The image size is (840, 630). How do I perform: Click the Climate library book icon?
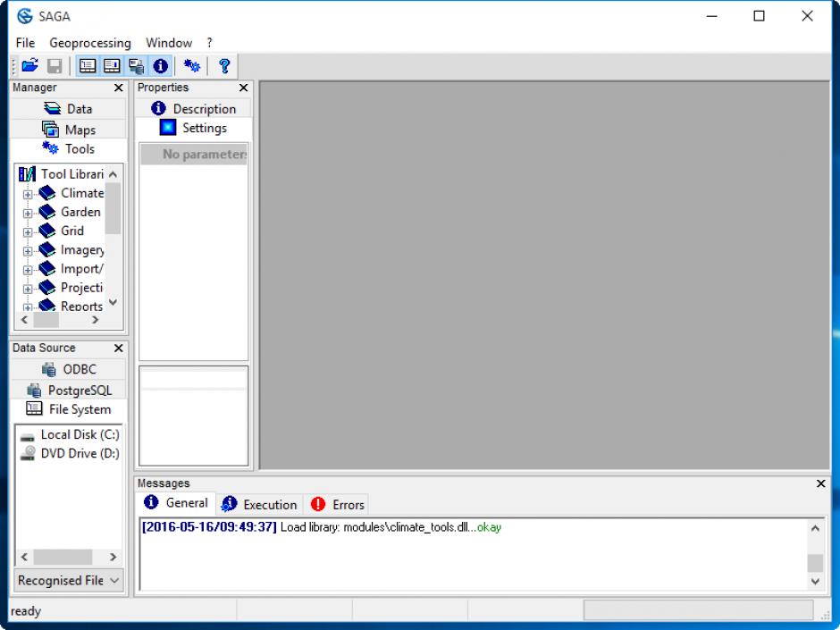pyautogui.click(x=47, y=193)
